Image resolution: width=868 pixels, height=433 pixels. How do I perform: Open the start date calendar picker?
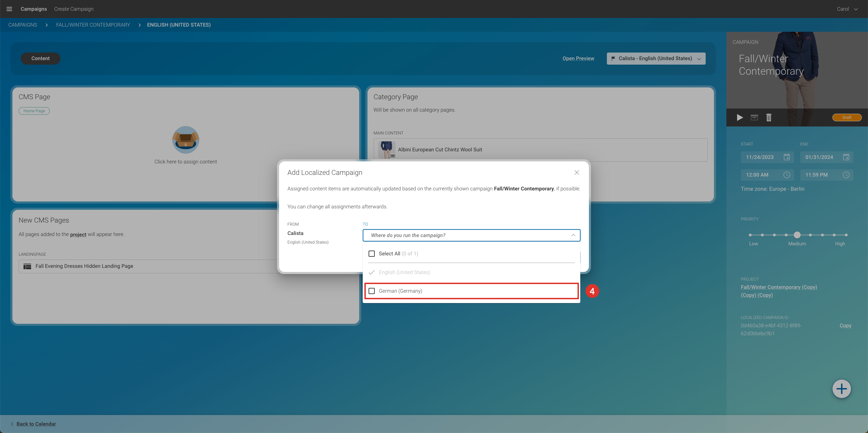[787, 157]
